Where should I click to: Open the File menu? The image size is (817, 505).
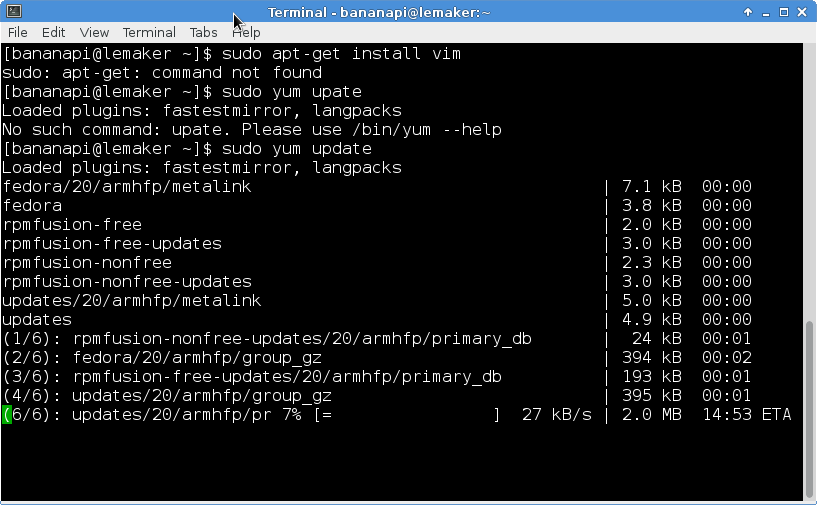(x=18, y=32)
